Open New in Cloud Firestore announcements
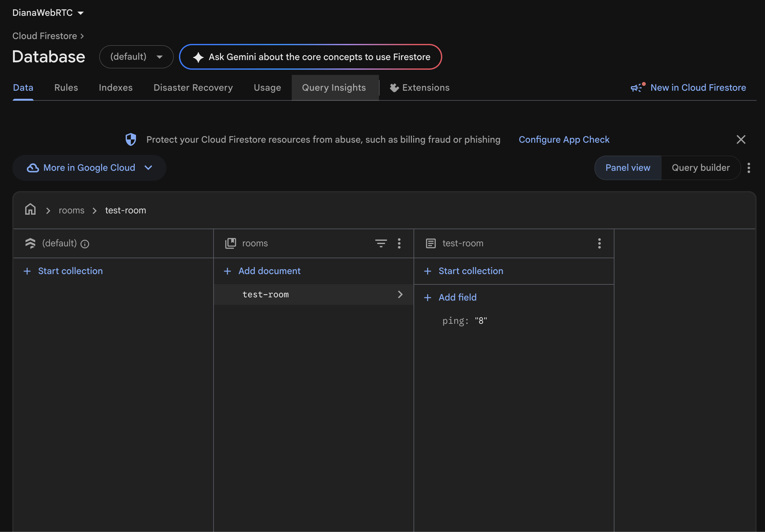 (x=688, y=87)
